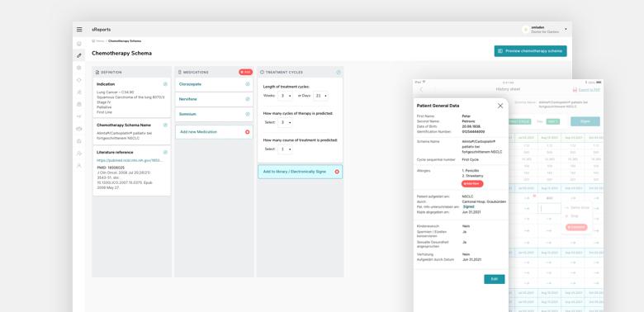This screenshot has width=644, height=312.
Task: Go back using arrow in History sheet
Action: [x=421, y=89]
